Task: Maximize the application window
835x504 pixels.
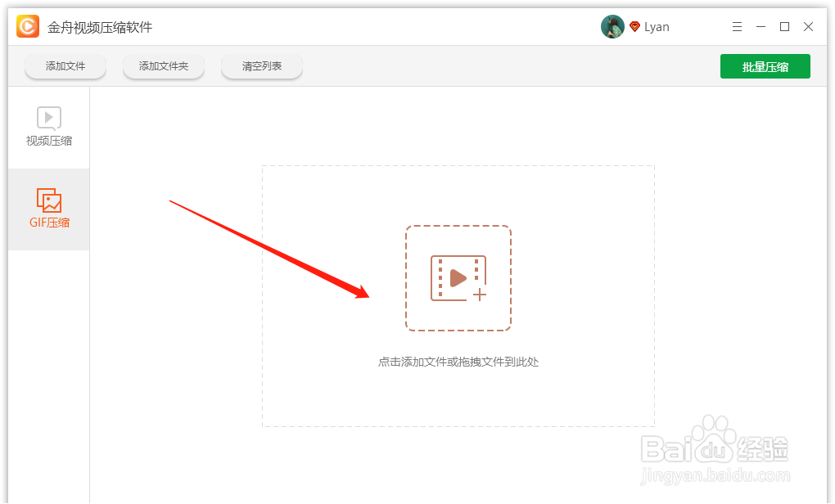Action: coord(784,27)
